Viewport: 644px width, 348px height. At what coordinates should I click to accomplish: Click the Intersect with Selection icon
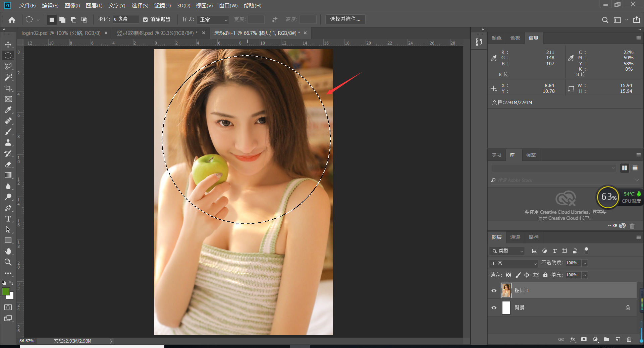point(84,20)
